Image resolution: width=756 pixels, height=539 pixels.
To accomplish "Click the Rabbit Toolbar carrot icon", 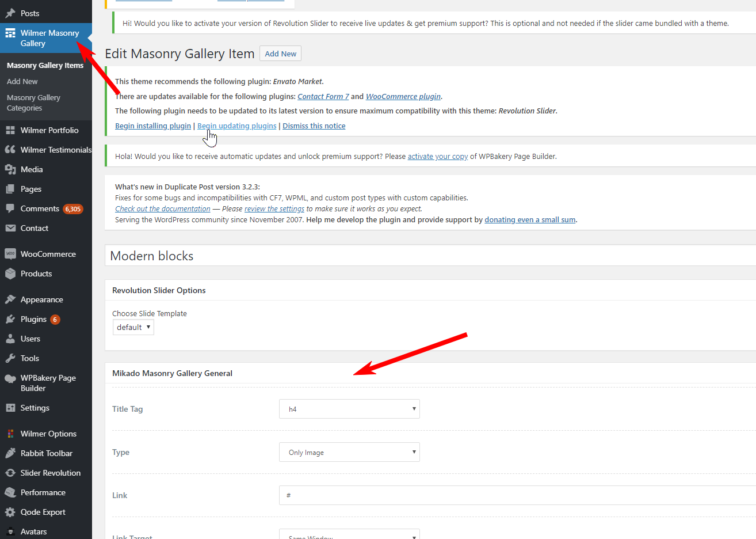I will pos(10,453).
